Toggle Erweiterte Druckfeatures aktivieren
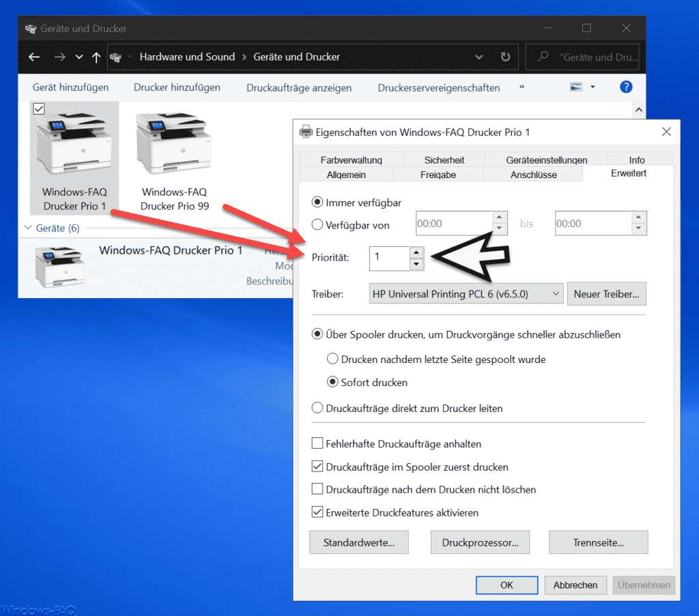Viewport: 699px width, 616px height. [x=317, y=512]
